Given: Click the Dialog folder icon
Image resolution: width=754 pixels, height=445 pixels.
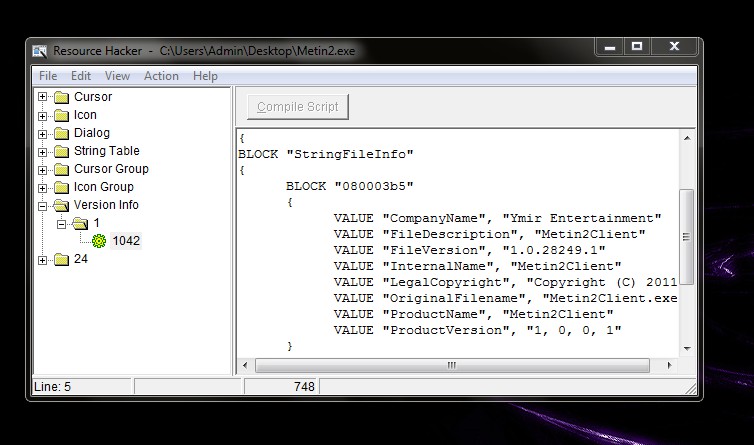Looking at the screenshot, I should click(62, 133).
